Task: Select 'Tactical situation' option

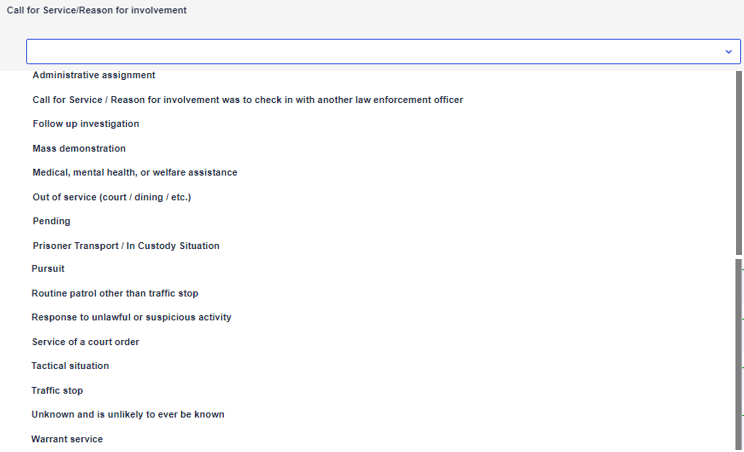Action: coord(70,366)
